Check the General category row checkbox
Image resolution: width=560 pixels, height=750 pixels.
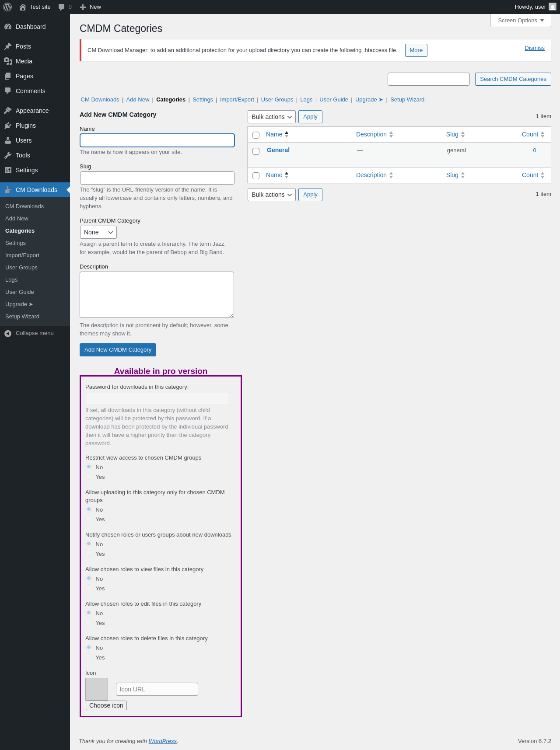pyautogui.click(x=256, y=151)
